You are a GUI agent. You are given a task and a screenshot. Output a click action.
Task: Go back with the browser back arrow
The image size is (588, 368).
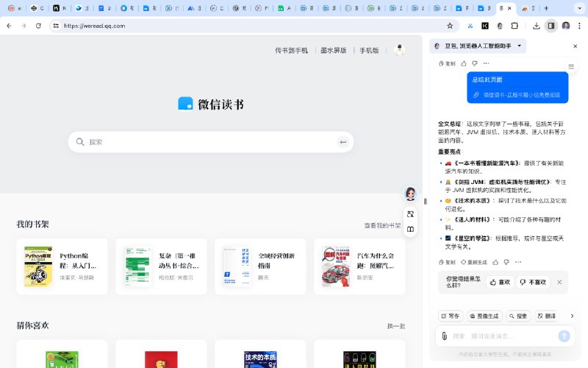pyautogui.click(x=10, y=26)
